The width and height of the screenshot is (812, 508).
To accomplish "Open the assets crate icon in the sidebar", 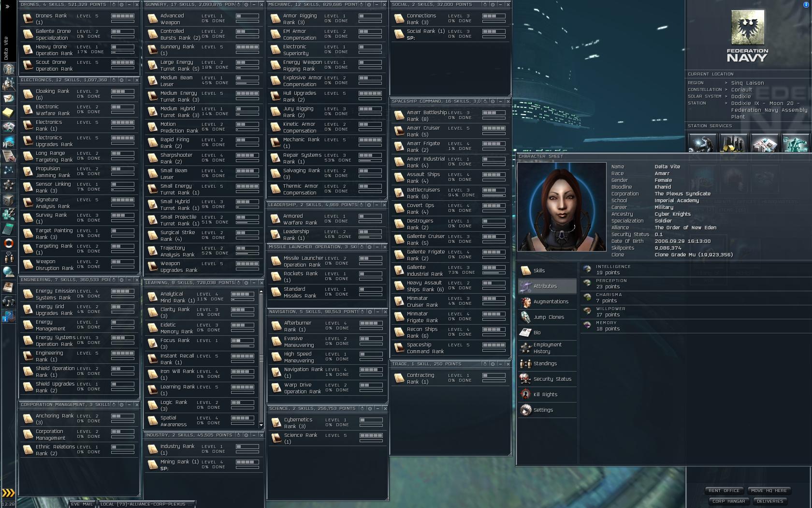I will [x=8, y=200].
